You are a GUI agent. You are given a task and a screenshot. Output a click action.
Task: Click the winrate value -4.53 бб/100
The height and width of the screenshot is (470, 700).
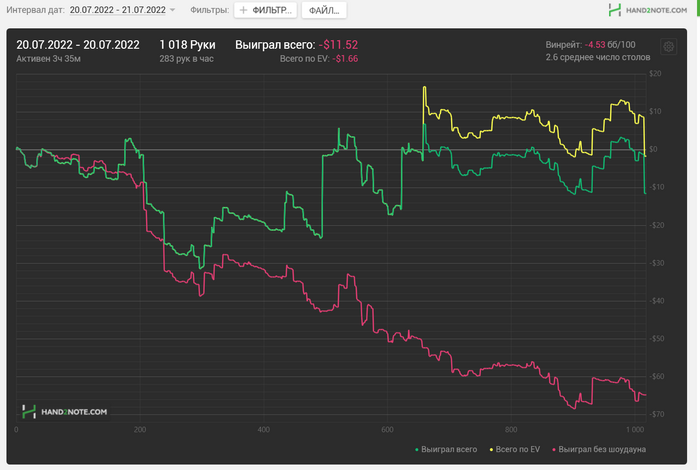click(x=610, y=45)
